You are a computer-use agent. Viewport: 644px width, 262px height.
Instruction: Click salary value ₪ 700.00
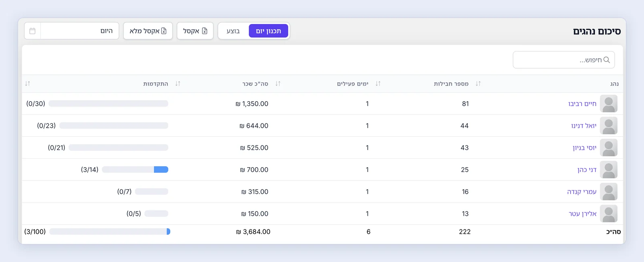[x=254, y=170]
